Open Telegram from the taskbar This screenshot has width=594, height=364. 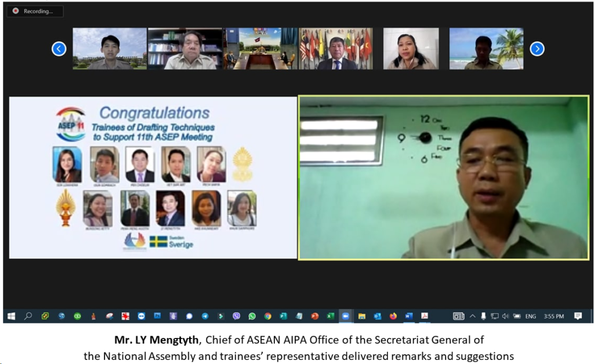coord(205,316)
